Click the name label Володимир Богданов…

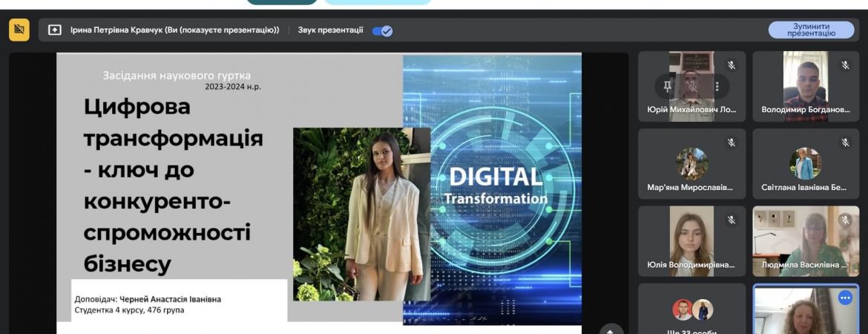(x=806, y=110)
